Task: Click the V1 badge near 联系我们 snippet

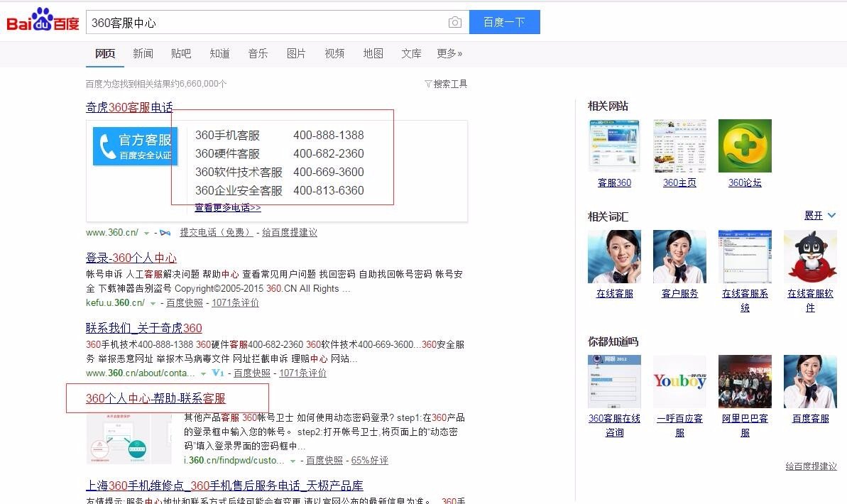Action: [x=217, y=373]
